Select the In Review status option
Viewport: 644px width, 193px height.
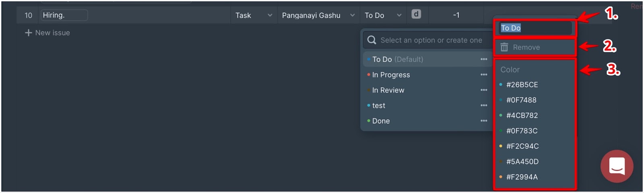coord(388,90)
